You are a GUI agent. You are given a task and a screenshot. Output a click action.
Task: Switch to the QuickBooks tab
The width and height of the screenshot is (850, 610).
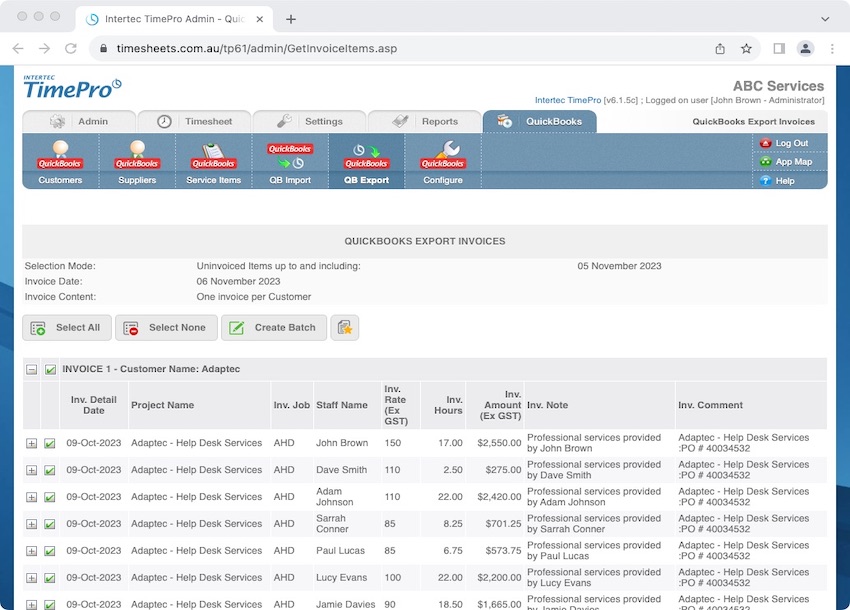click(540, 121)
